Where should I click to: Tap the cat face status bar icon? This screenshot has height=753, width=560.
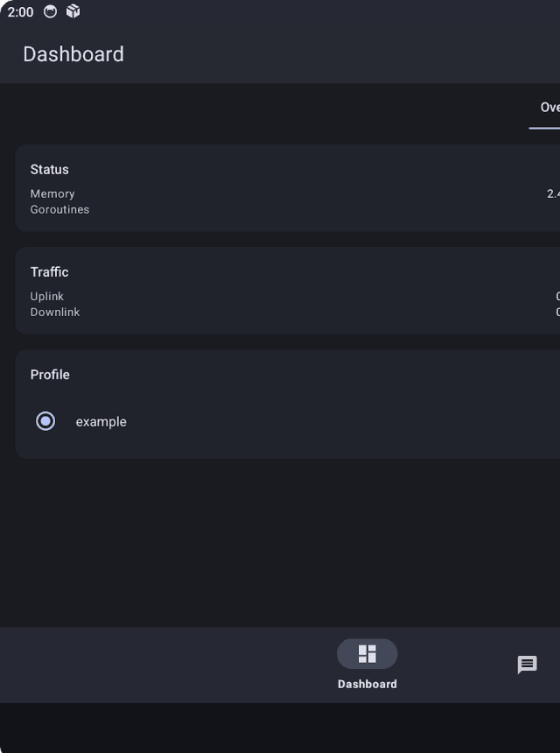pyautogui.click(x=52, y=11)
